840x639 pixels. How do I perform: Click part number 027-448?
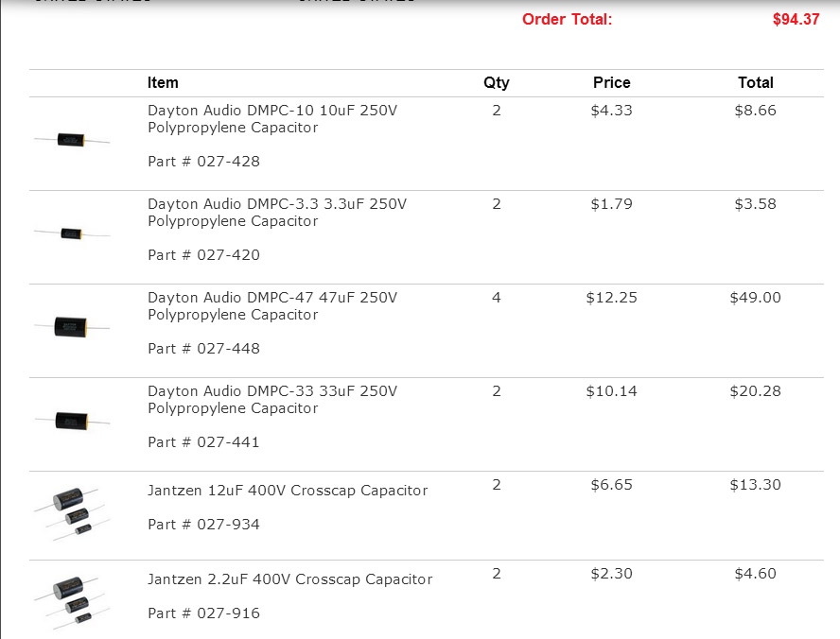point(203,349)
